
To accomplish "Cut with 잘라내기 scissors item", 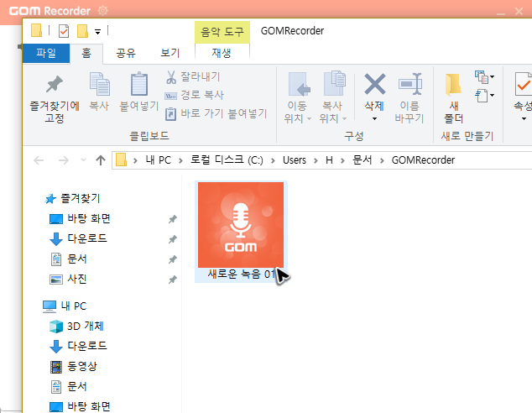I will tap(193, 76).
